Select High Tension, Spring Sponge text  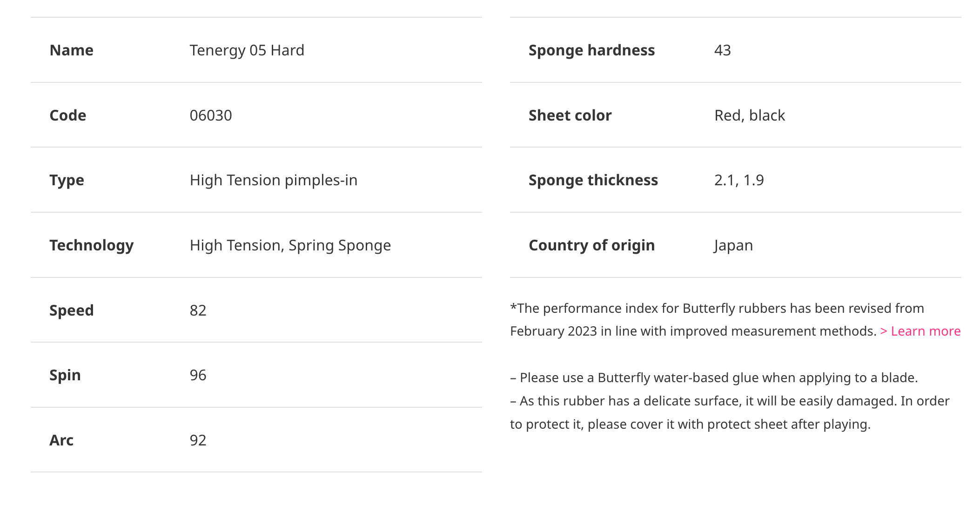pos(290,246)
